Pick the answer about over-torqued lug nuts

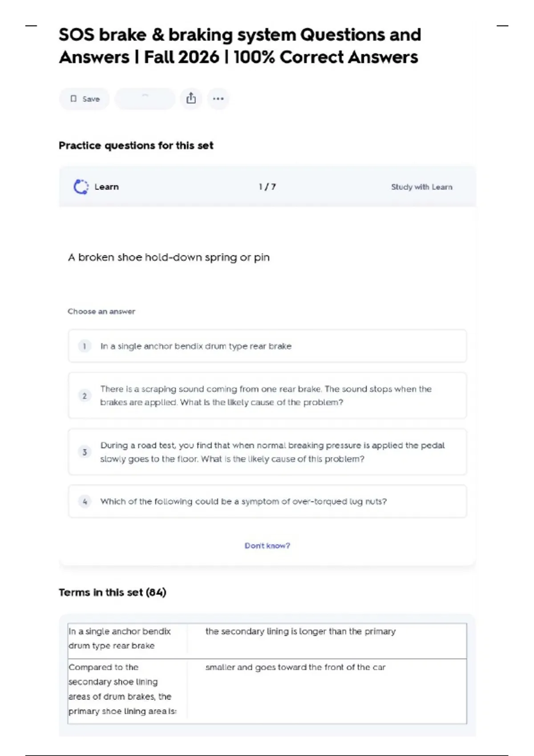point(243,502)
